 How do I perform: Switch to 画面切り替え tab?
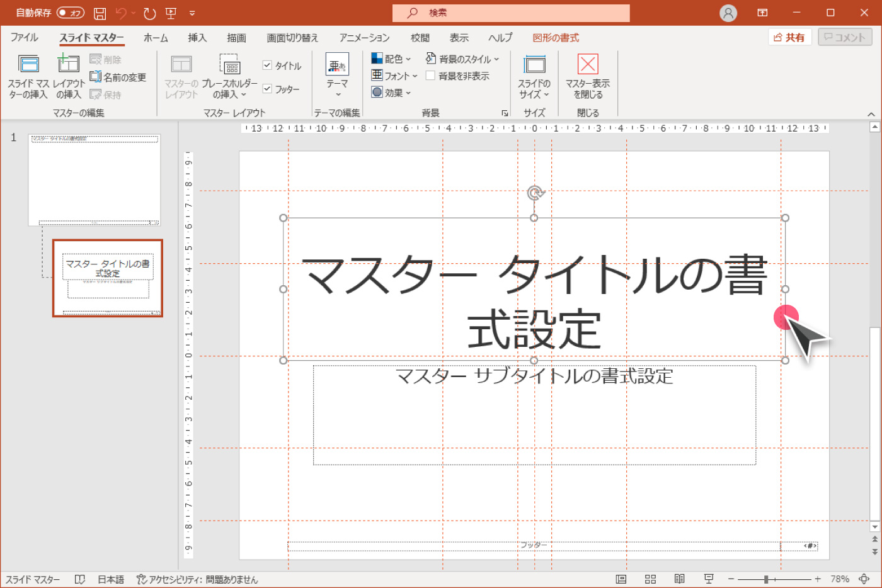(292, 38)
